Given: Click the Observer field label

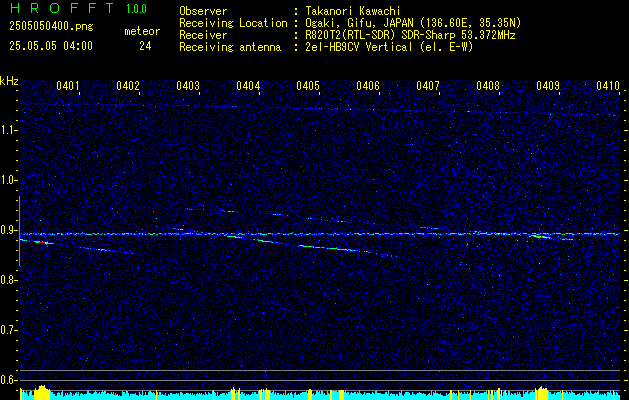Looking at the screenshot, I should pos(203,11).
